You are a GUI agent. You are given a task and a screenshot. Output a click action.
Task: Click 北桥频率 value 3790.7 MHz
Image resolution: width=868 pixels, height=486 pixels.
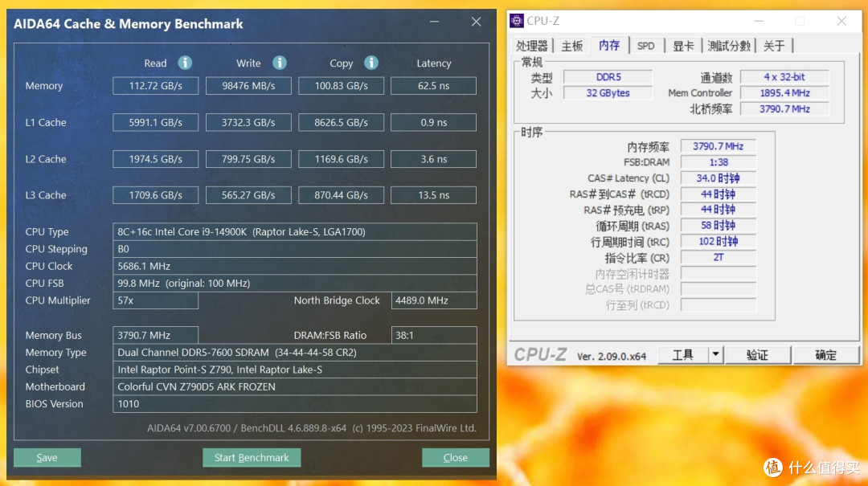784,109
